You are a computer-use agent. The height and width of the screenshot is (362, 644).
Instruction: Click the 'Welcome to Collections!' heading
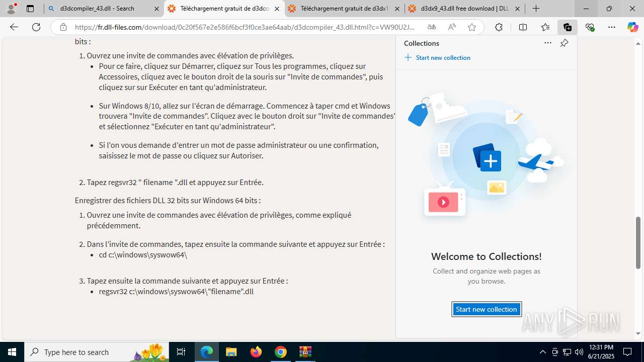point(487,256)
